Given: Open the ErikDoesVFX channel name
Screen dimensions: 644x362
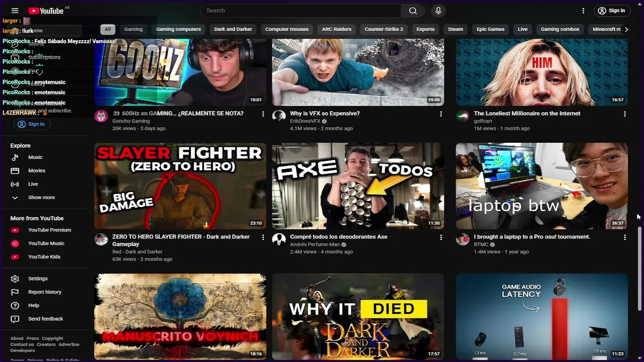Looking at the screenshot, I should coord(305,121).
